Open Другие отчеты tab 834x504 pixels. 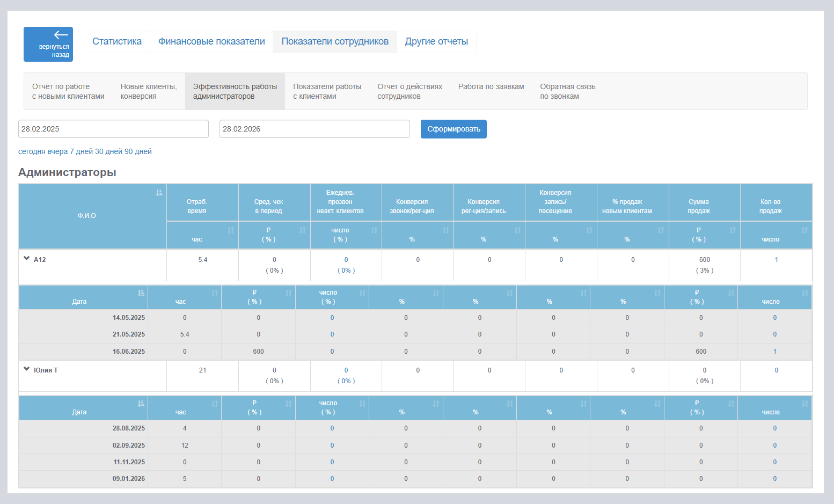436,41
